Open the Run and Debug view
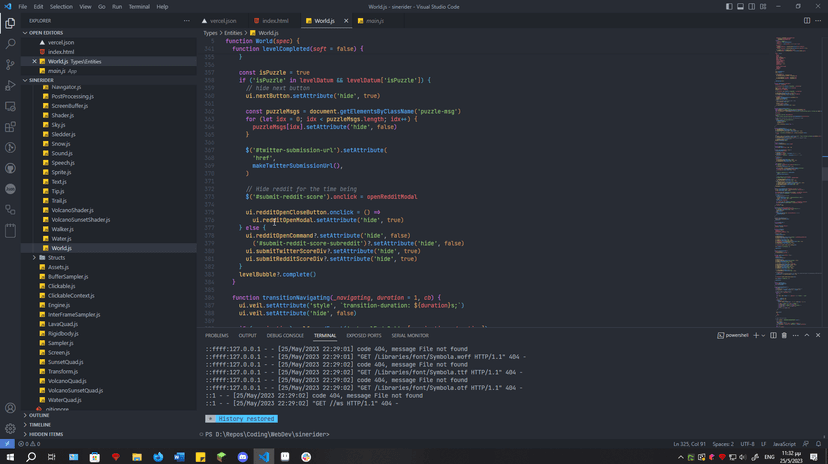 point(10,86)
